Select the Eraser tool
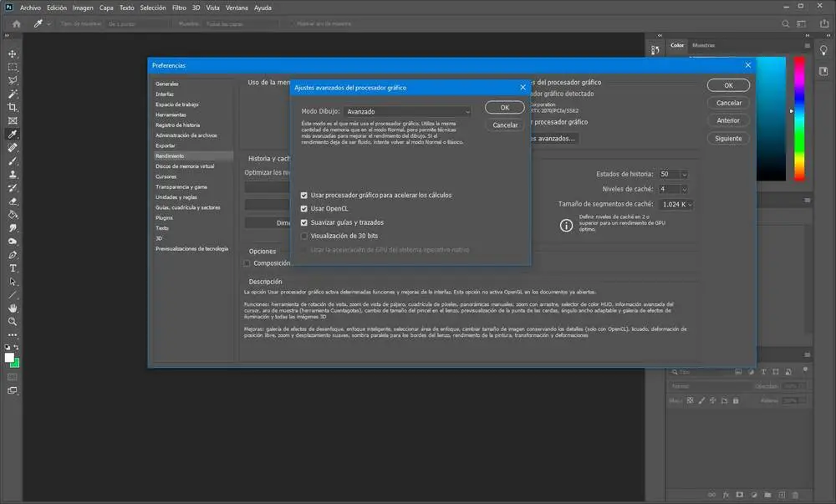 pos(13,201)
